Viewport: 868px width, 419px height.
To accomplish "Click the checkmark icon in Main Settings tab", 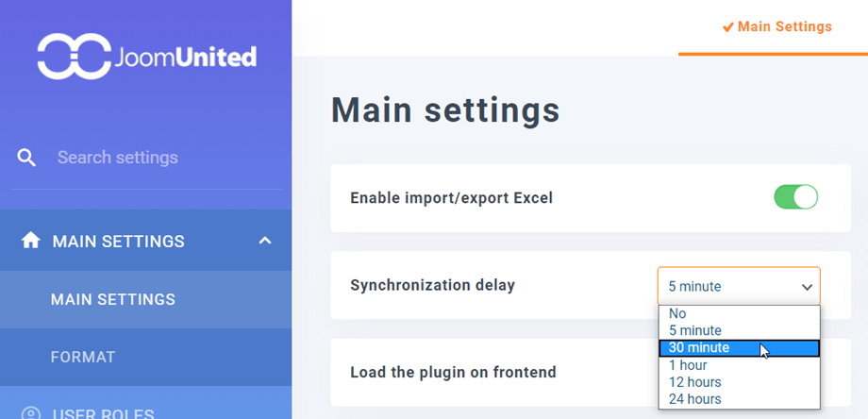I will pos(727,27).
